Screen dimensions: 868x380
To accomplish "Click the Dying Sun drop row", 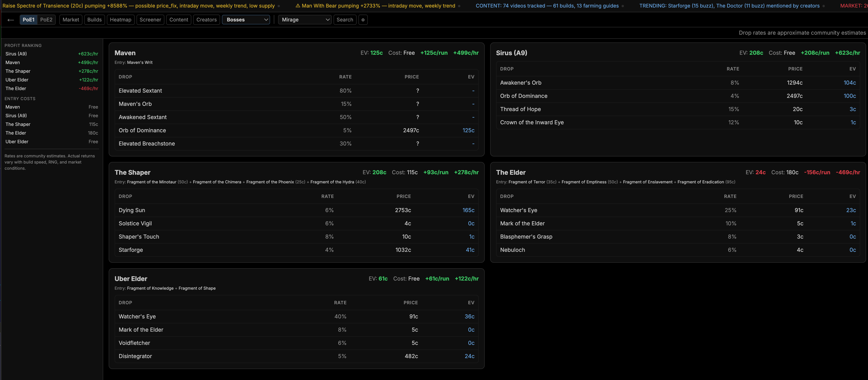I will [296, 210].
